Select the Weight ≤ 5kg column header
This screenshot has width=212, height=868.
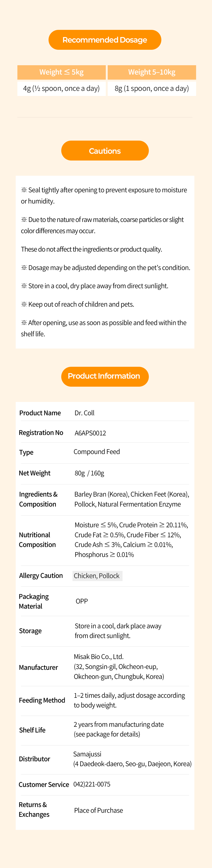(x=61, y=72)
